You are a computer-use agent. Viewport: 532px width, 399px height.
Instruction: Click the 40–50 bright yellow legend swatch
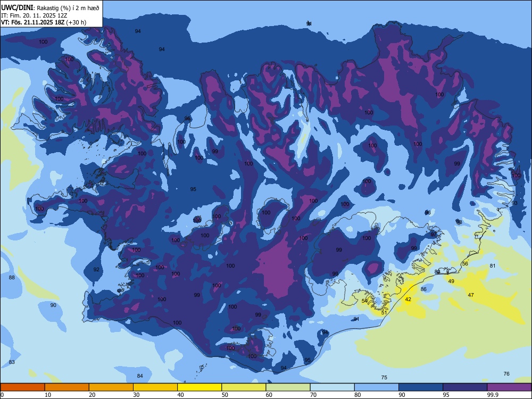click(199, 387)
